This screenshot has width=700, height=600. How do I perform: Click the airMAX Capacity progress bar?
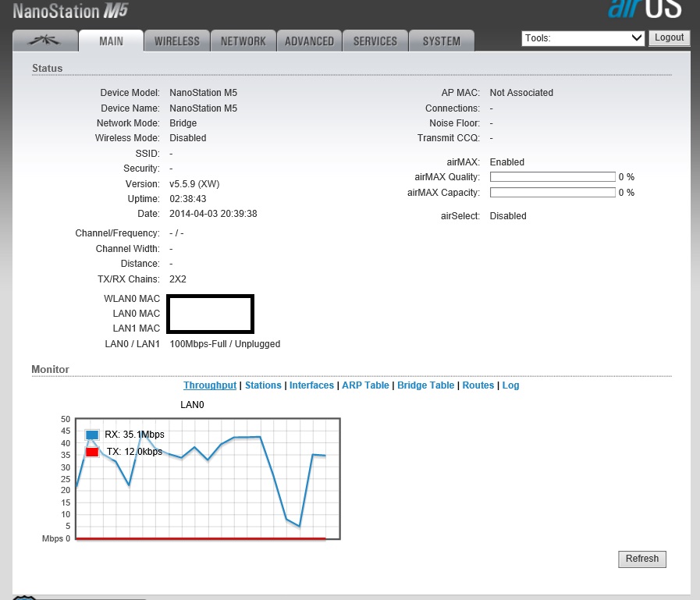553,193
